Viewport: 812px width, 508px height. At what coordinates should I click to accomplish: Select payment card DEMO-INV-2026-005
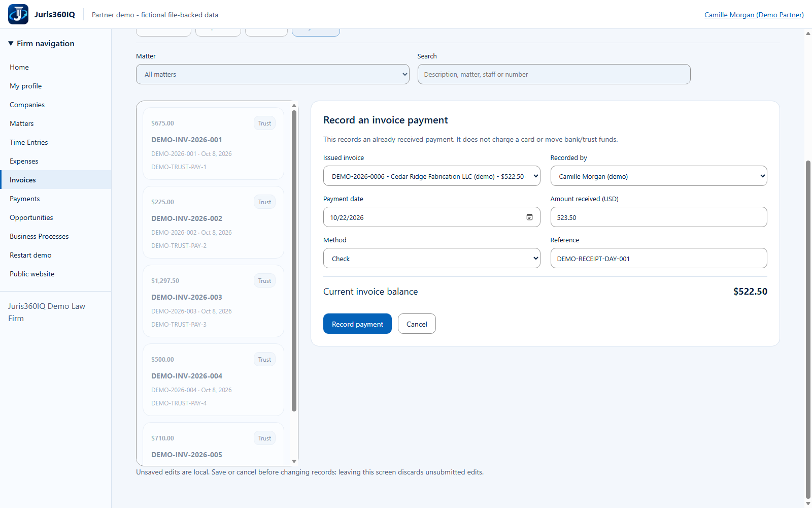pyautogui.click(x=213, y=444)
